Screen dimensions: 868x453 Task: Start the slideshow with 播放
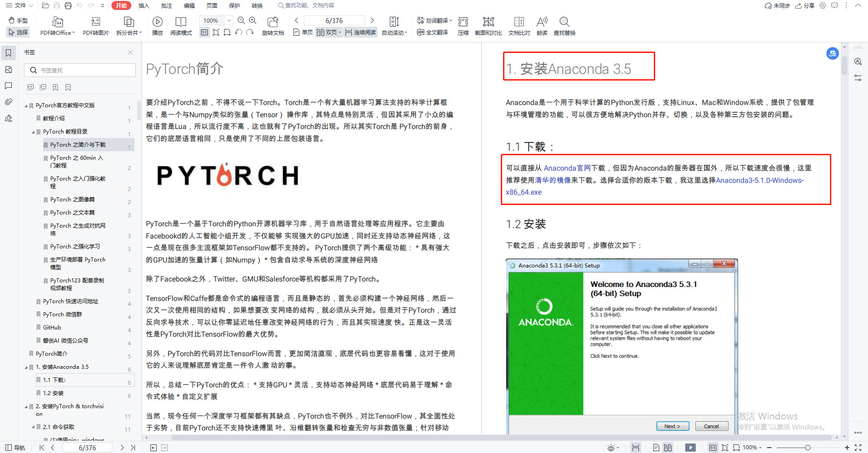point(158,26)
